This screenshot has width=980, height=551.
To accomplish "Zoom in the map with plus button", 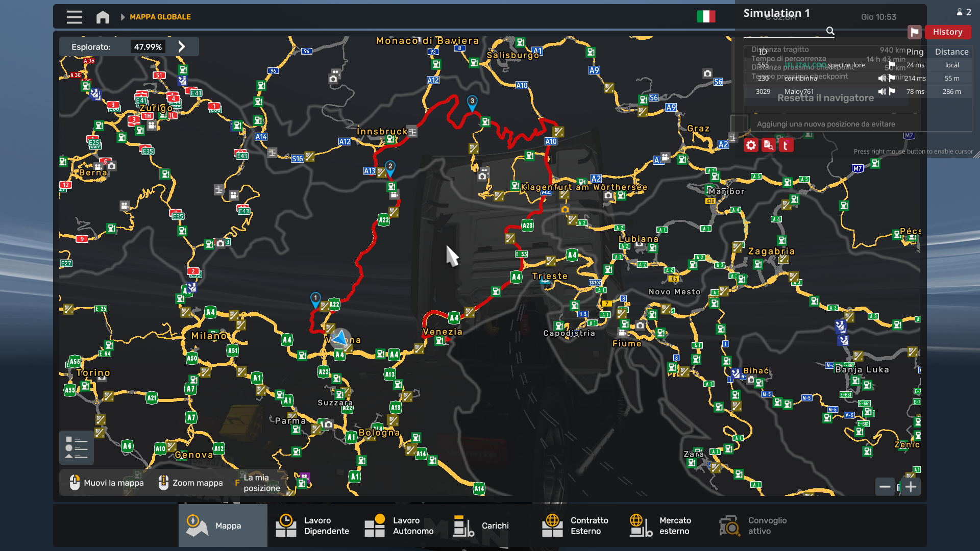I will [x=911, y=487].
